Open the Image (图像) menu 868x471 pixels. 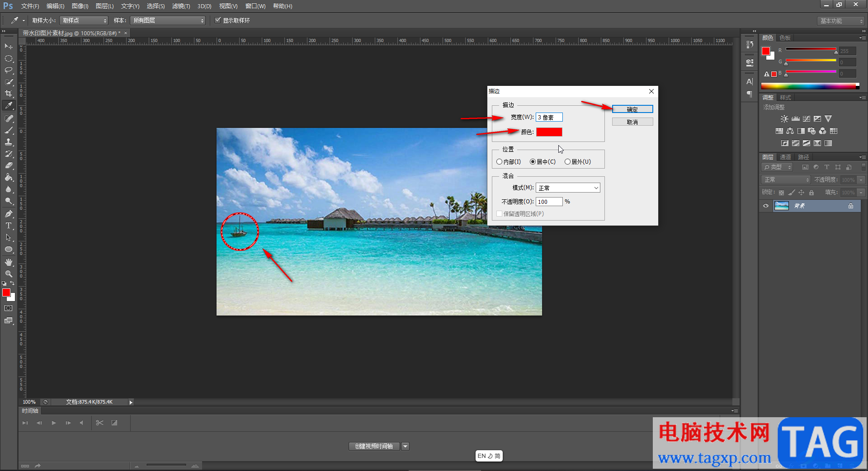[80, 6]
